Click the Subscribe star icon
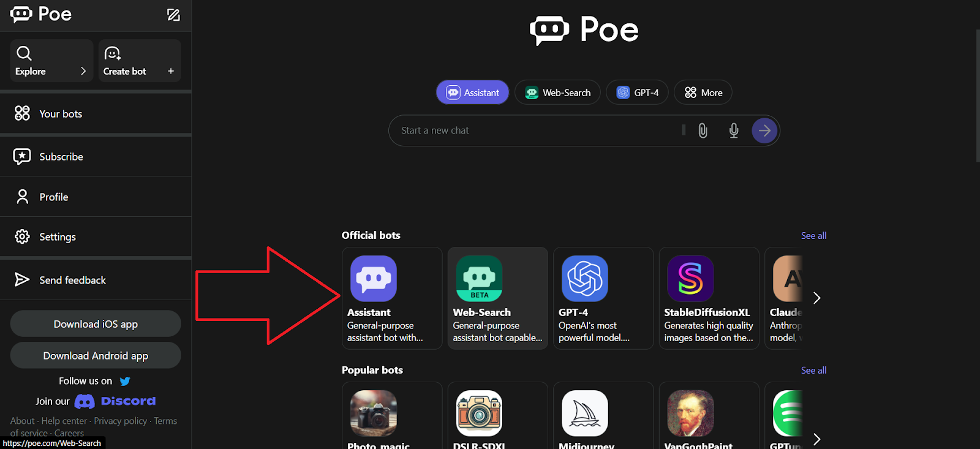Screen dimensions: 980x449 coord(22,156)
